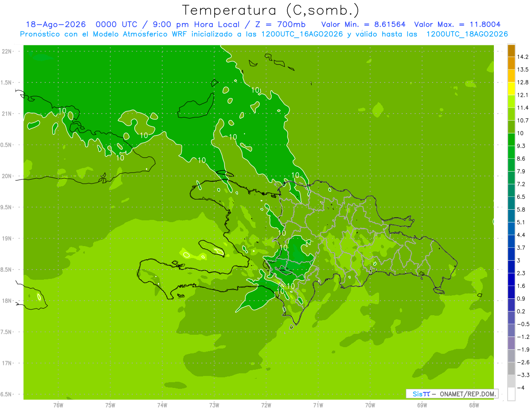Screen dimensions: 532x411
Task: Click the longitude label "70W"
Action: pyautogui.click(x=370, y=405)
